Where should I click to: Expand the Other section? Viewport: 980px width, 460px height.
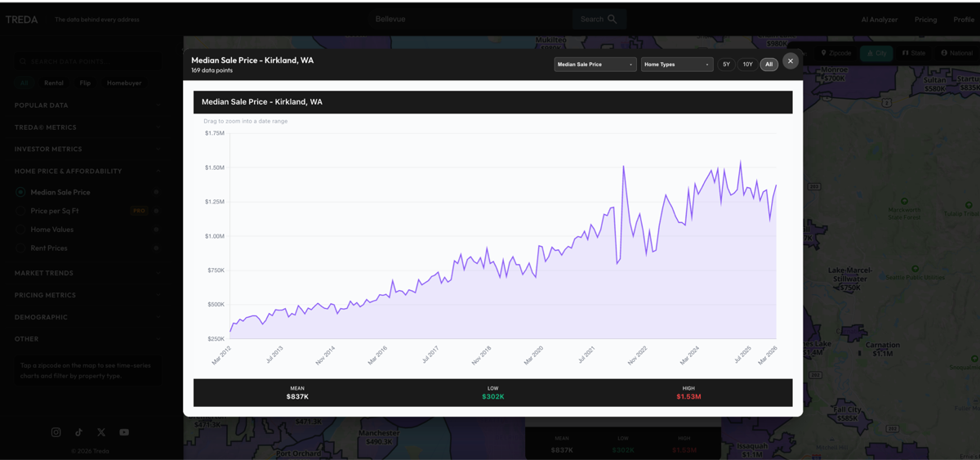click(x=87, y=338)
